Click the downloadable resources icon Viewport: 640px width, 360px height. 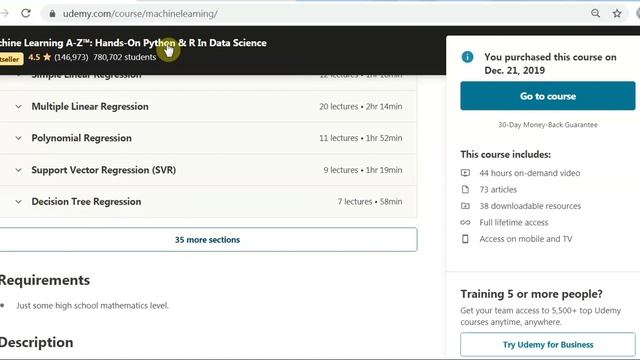(465, 206)
